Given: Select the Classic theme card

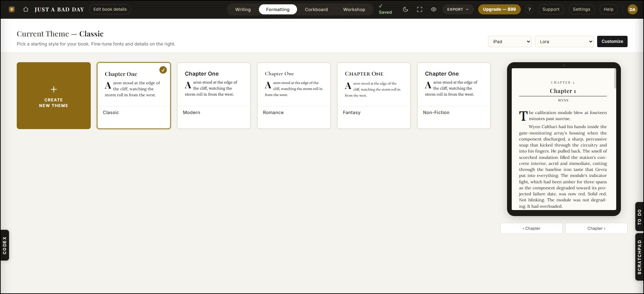Looking at the screenshot, I should click(134, 96).
